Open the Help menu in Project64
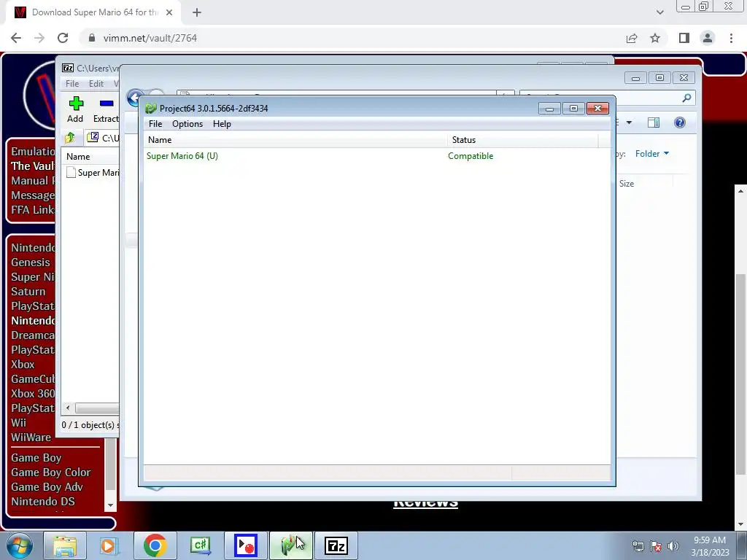The width and height of the screenshot is (747, 560). [222, 124]
